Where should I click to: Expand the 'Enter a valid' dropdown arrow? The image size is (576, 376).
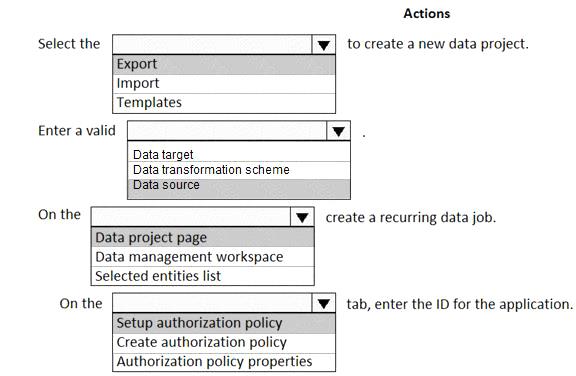pyautogui.click(x=338, y=131)
